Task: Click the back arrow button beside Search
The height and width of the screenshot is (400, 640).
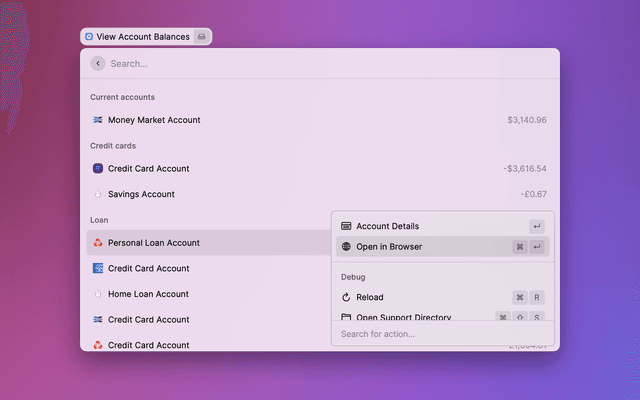Action: (x=97, y=63)
